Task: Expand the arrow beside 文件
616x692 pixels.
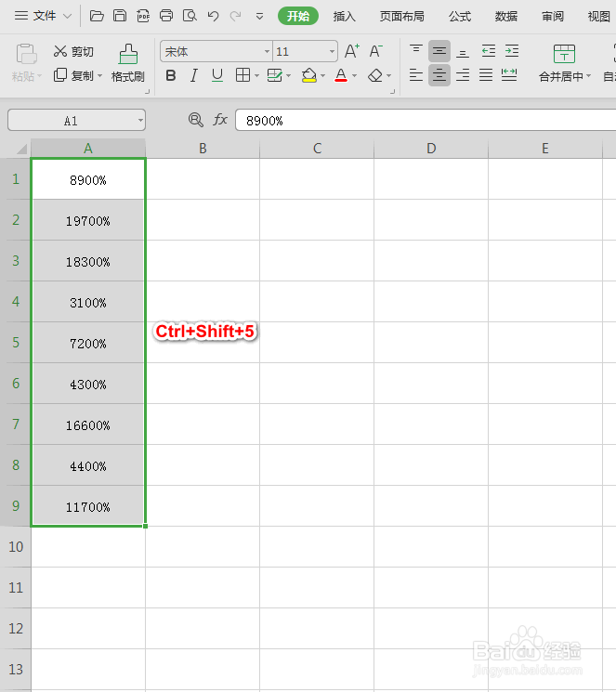Action: 67,17
